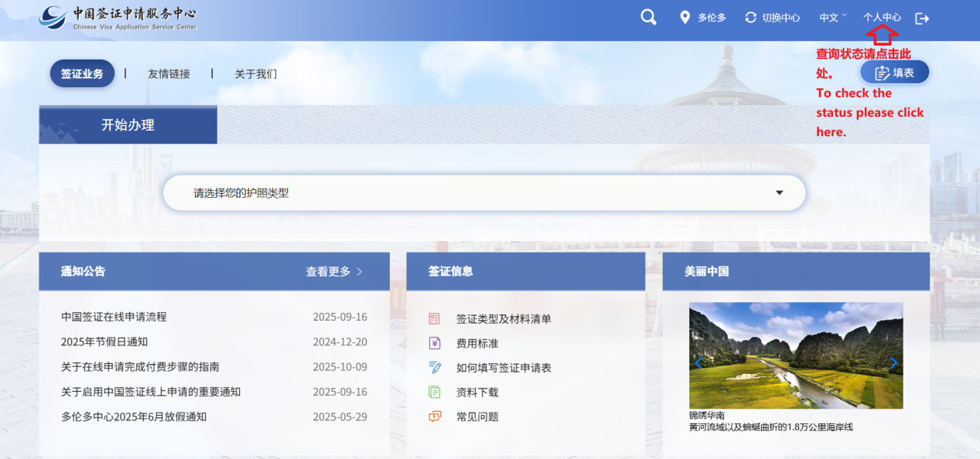Open the 友情链接 menu item

pyautogui.click(x=169, y=74)
